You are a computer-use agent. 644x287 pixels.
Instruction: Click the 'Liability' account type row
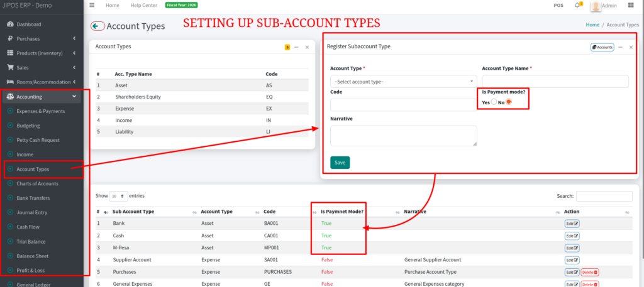coord(202,132)
